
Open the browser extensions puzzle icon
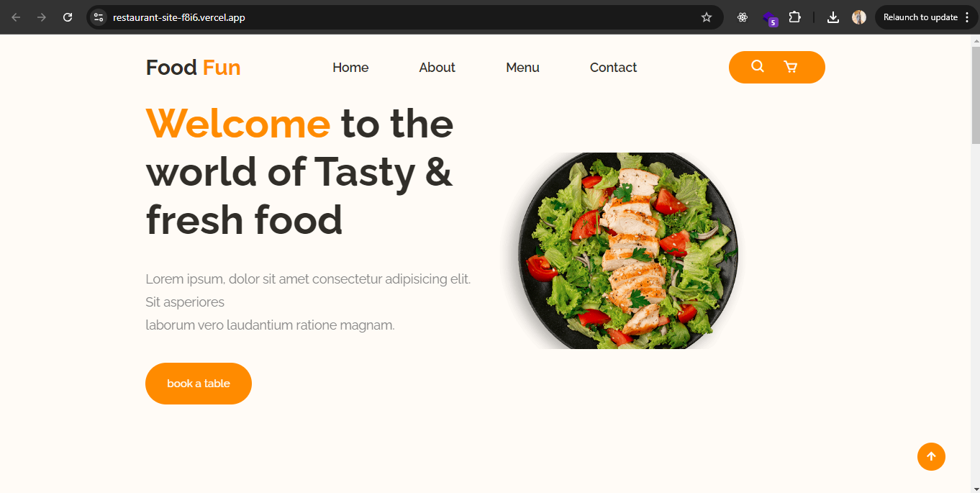pos(795,17)
